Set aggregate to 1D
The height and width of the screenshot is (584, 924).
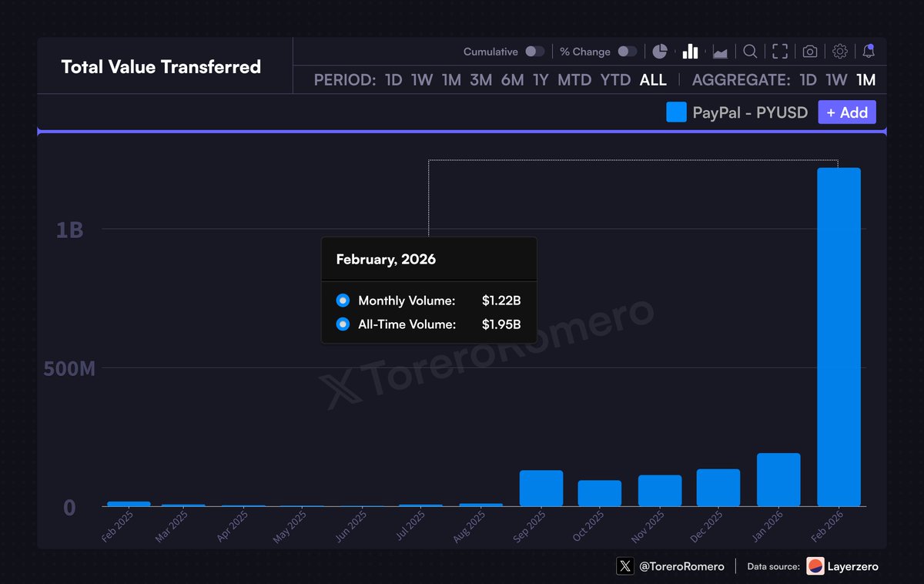[x=808, y=80]
